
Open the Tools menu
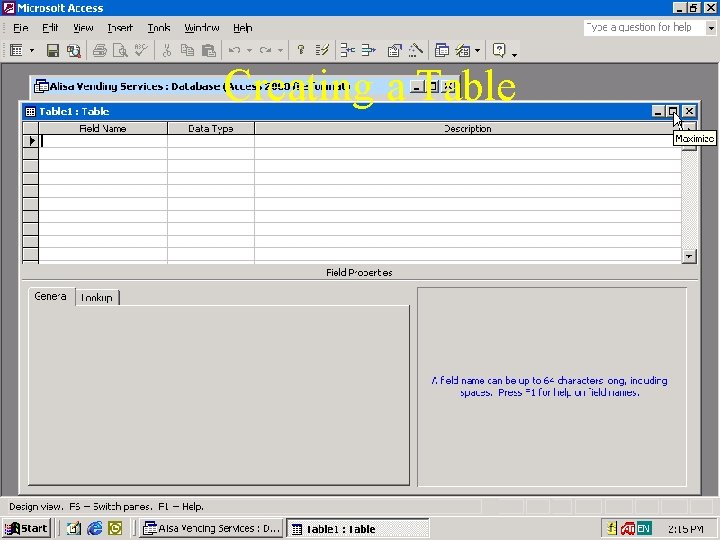click(x=159, y=28)
